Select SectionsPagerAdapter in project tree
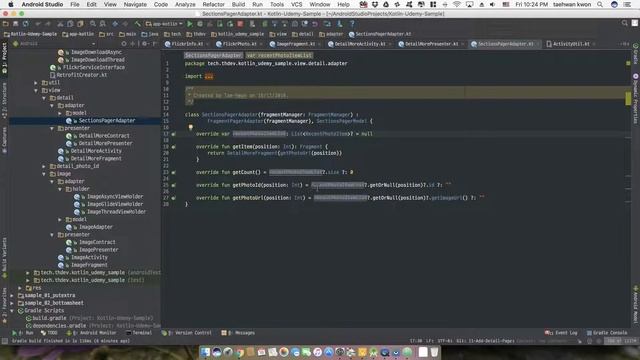The width and height of the screenshot is (640, 360). click(107, 120)
